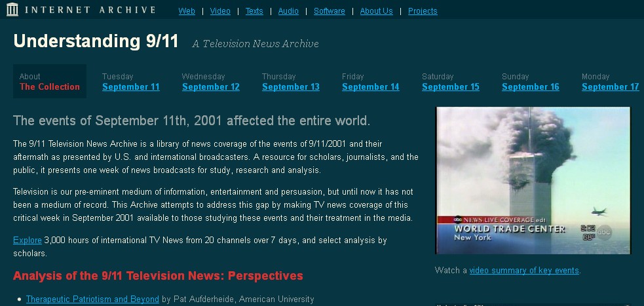Switch to Thursday September 13 tab
The height and width of the screenshot is (306, 644).
pos(291,86)
